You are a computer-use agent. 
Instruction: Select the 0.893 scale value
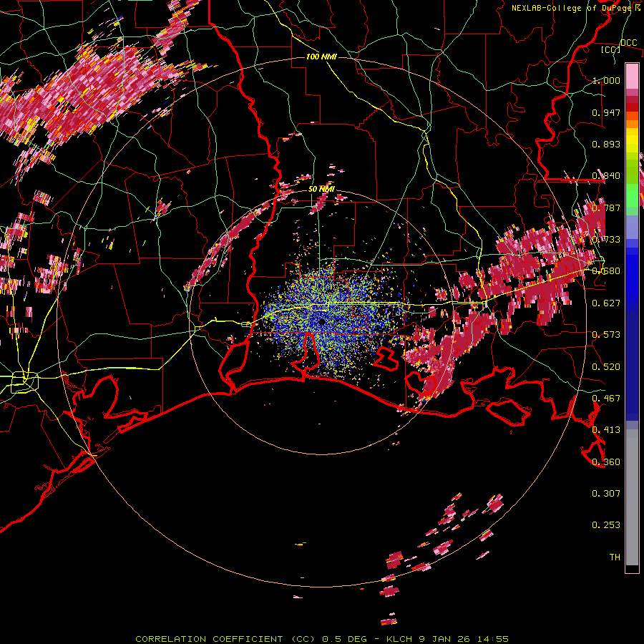click(x=606, y=144)
